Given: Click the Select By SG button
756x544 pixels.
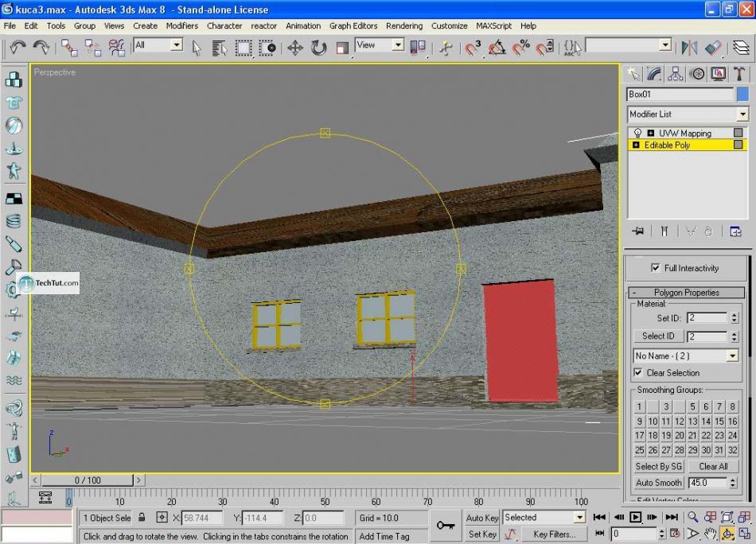Looking at the screenshot, I should tap(659, 466).
